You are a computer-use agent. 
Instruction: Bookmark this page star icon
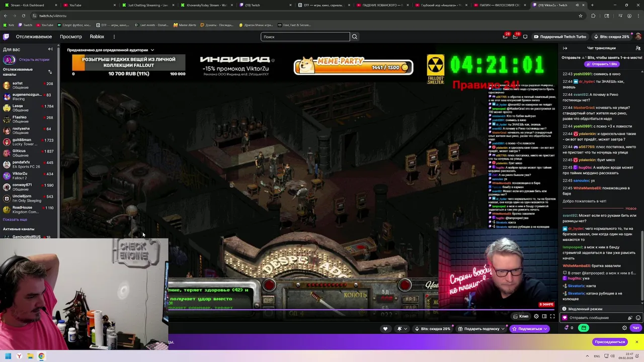click(x=580, y=16)
